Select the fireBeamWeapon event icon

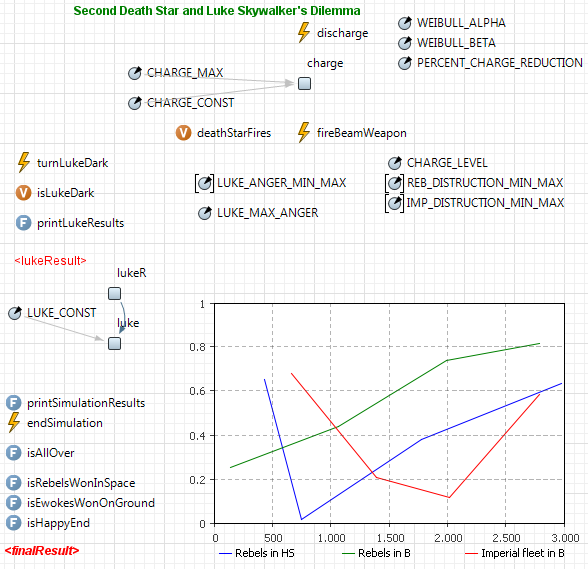click(304, 132)
